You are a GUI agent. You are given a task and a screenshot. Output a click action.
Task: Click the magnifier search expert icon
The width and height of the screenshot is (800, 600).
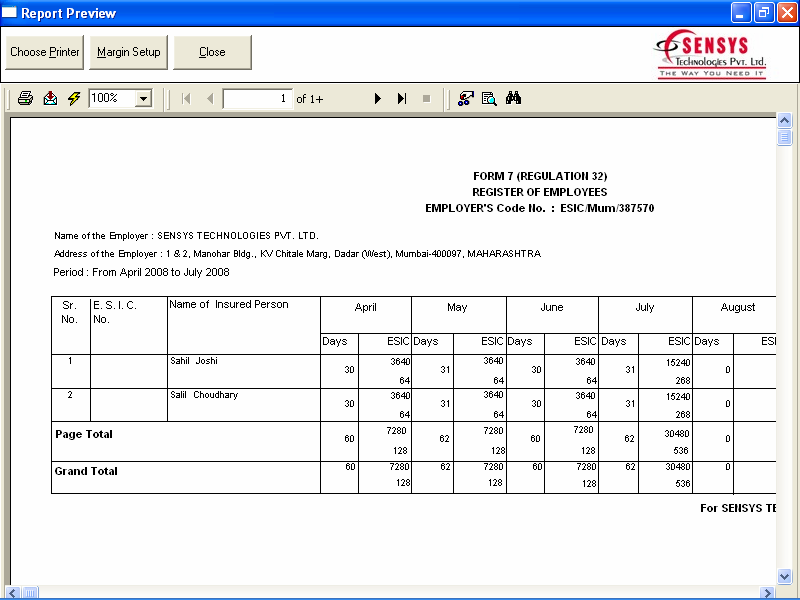point(489,98)
